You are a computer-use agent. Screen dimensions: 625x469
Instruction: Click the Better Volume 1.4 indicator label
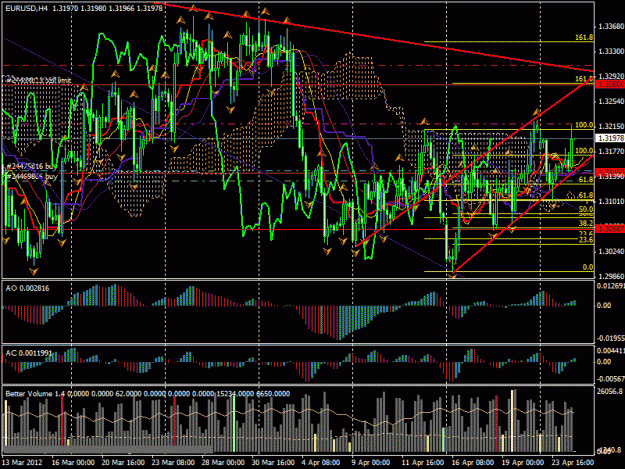tap(35, 394)
